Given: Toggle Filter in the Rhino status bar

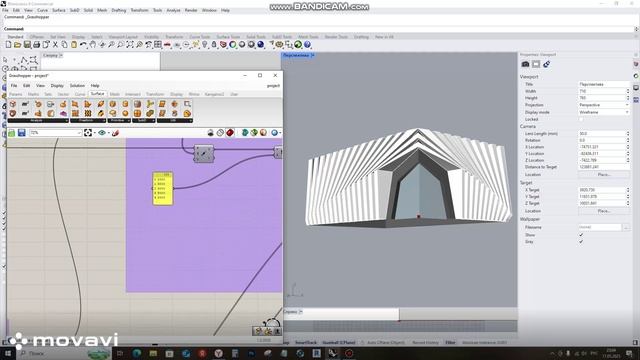Looking at the screenshot, I should (x=450, y=342).
